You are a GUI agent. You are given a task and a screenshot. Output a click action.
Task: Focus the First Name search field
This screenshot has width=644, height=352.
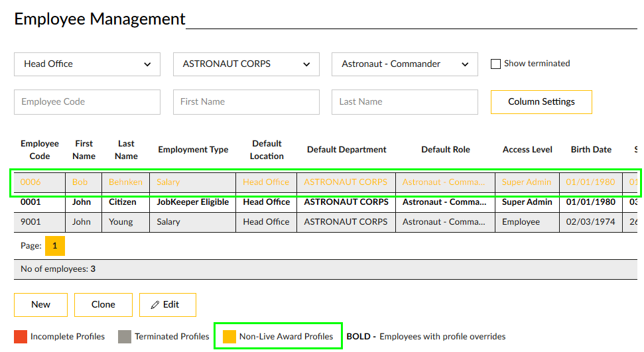[246, 102]
